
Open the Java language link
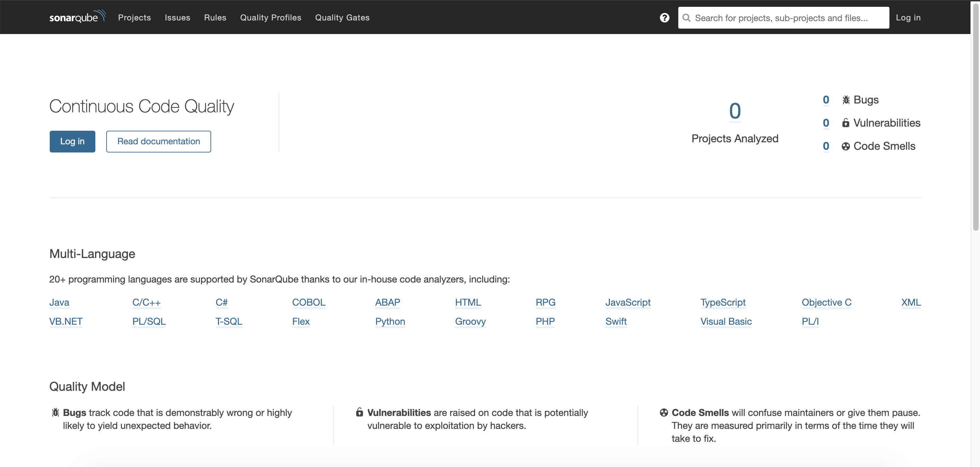click(x=59, y=302)
